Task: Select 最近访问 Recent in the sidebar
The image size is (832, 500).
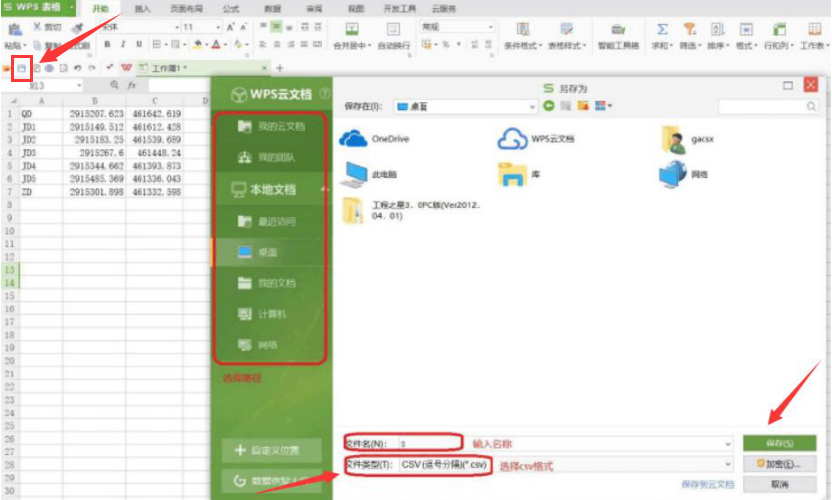Action: (268, 221)
